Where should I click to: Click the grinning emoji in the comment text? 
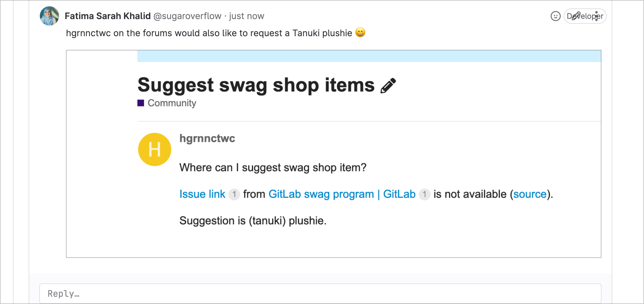click(x=360, y=33)
